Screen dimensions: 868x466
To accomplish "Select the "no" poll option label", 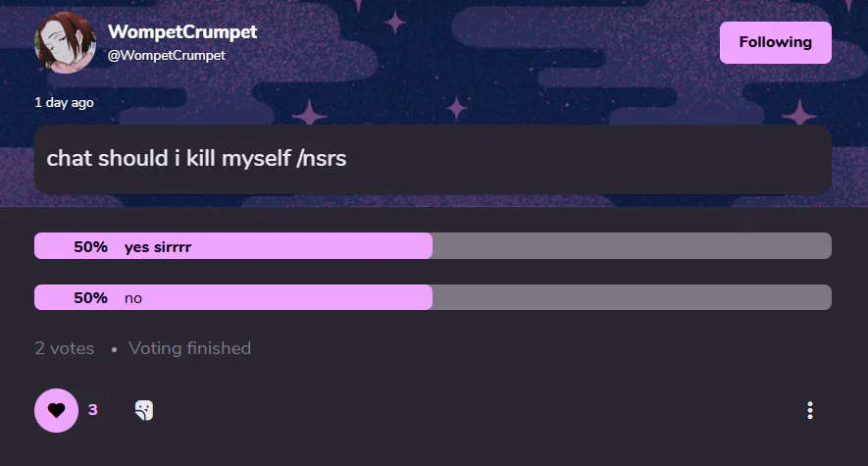I will tap(133, 298).
